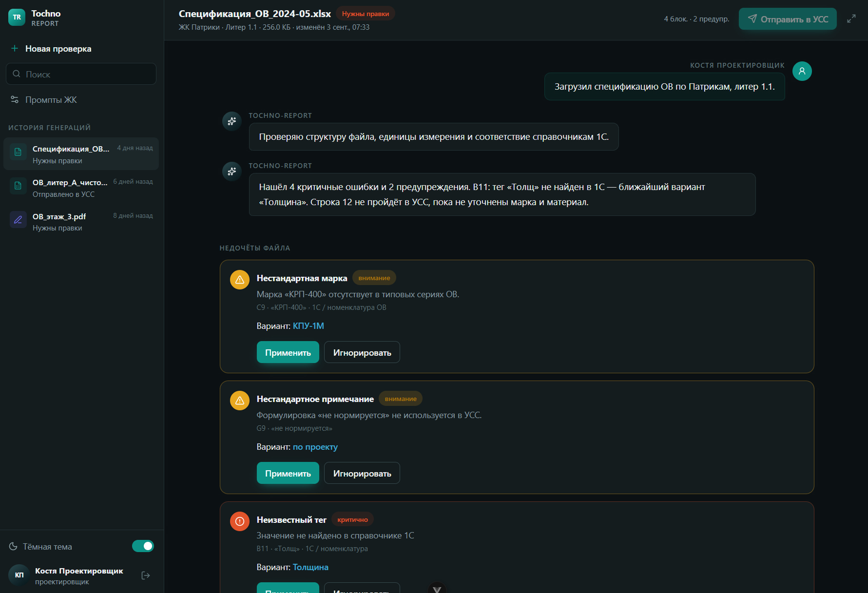The height and width of the screenshot is (593, 868).
Task: Click the Костя Проектировщик profile name
Action: pyautogui.click(x=79, y=571)
